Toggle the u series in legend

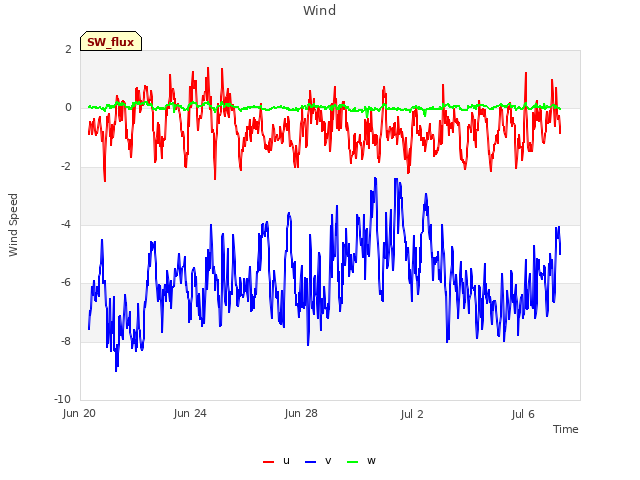276,461
